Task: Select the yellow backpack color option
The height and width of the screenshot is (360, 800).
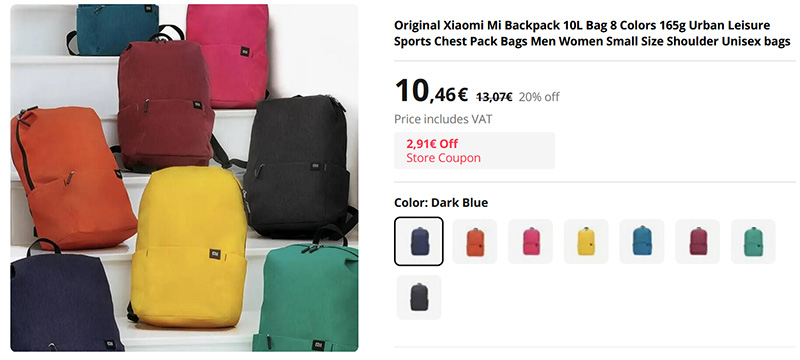Action: 586,241
